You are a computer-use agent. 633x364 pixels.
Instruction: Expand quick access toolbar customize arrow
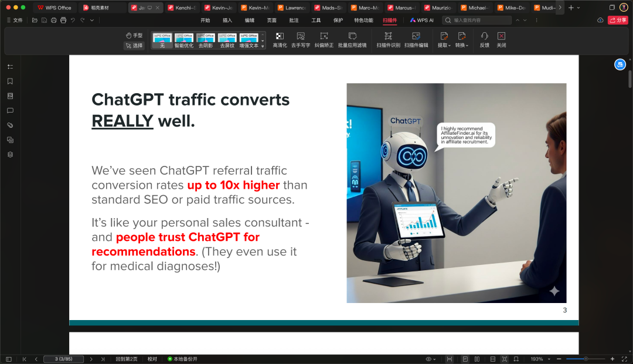(x=92, y=20)
